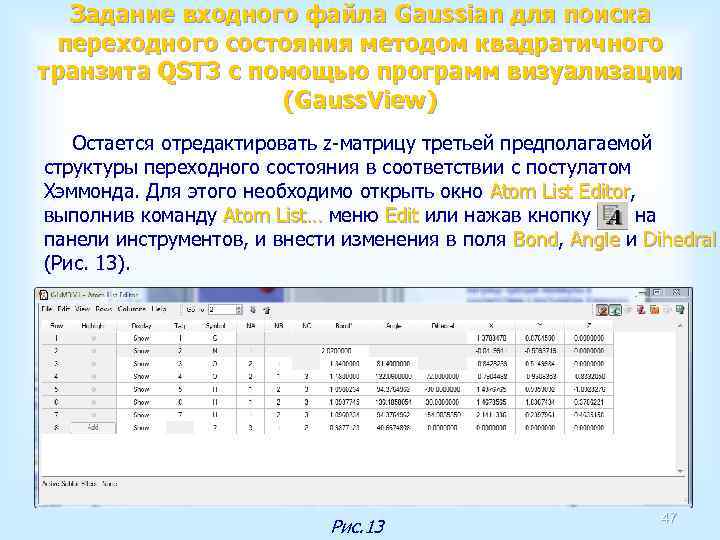Viewport: 720px width, 540px height.
Task: Click the Atom List button image in slide text
Action: pos(612,215)
